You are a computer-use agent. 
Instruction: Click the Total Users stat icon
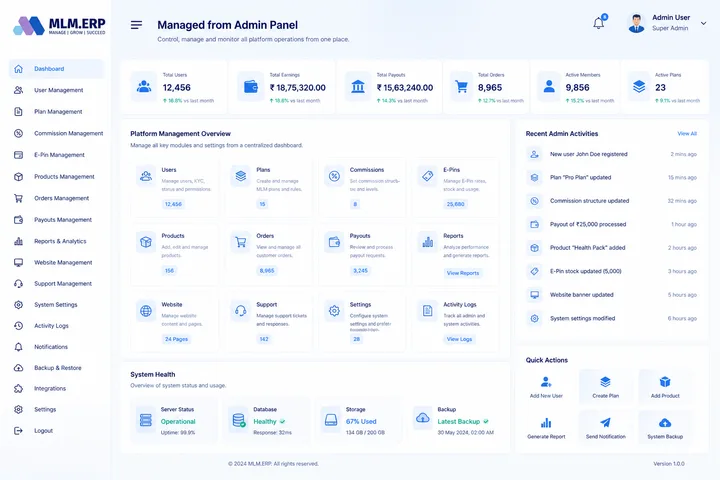tap(144, 86)
